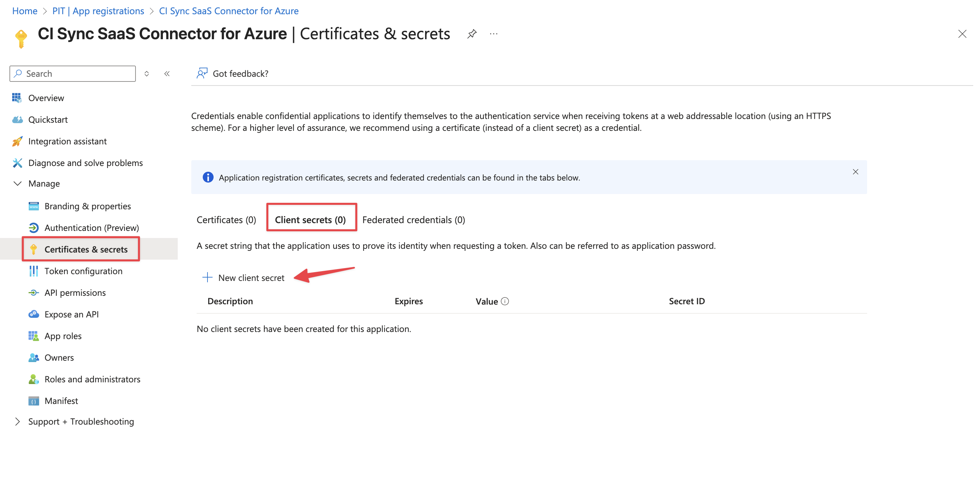Viewport: 980px width, 501px height.
Task: Click the Diagnose and solve problems wrench icon
Action: (x=17, y=163)
